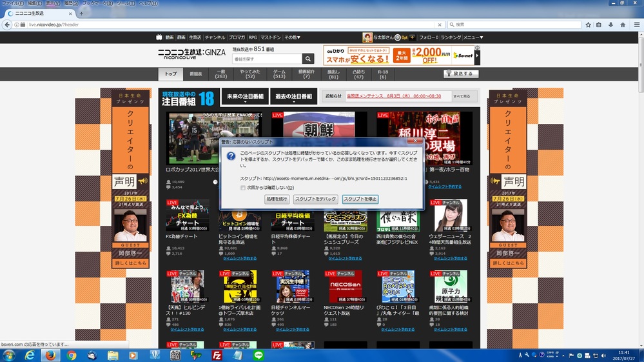Viewport: 644px width, 362px height.
Task: Select the R-18 (6) category tab
Action: (x=383, y=74)
